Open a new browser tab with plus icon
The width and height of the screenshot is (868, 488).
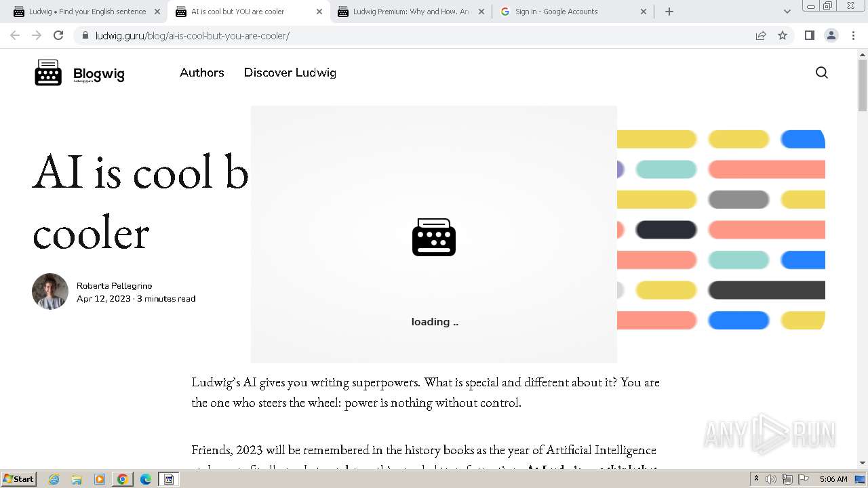pos(669,12)
